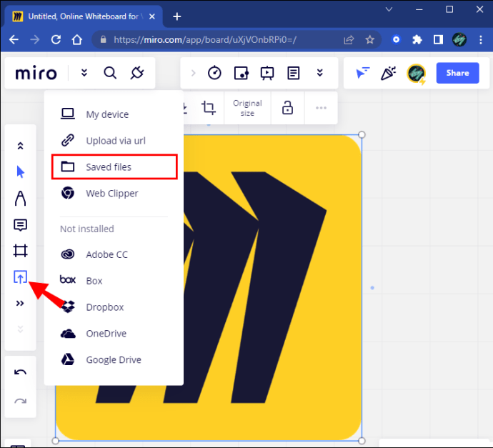Select Dropbox integration
493x448 pixels.
[114, 307]
